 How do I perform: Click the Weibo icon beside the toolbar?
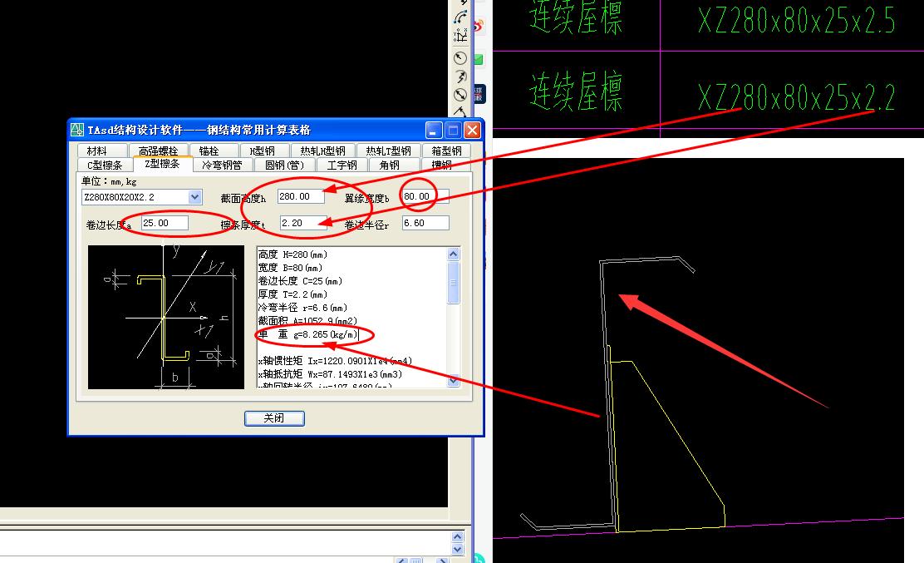pyautogui.click(x=478, y=25)
